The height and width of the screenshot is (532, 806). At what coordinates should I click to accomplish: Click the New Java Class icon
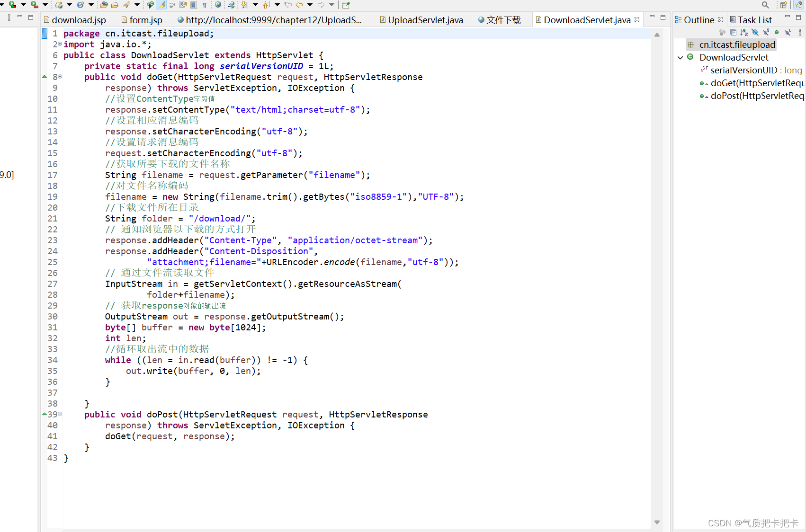point(81,5)
